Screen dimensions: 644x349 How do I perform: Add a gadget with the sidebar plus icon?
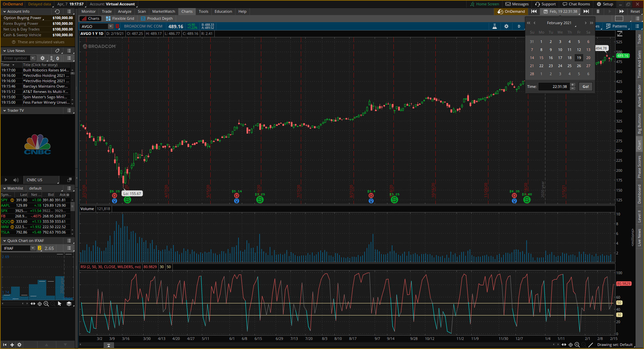pos(12,345)
